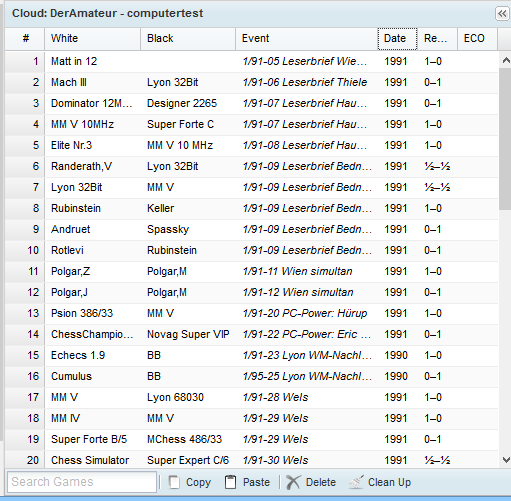Click the scrollbar down arrow
Viewport: 511px width, 501px height.
pos(506,460)
